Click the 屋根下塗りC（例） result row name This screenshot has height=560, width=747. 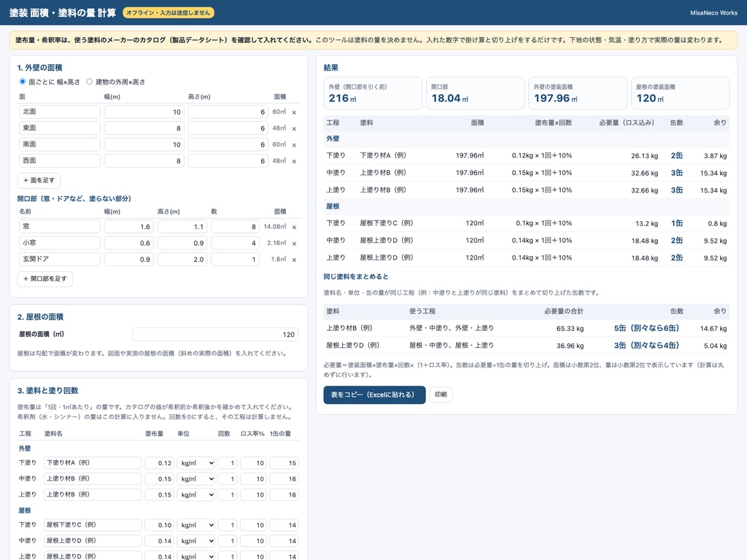pos(387,223)
